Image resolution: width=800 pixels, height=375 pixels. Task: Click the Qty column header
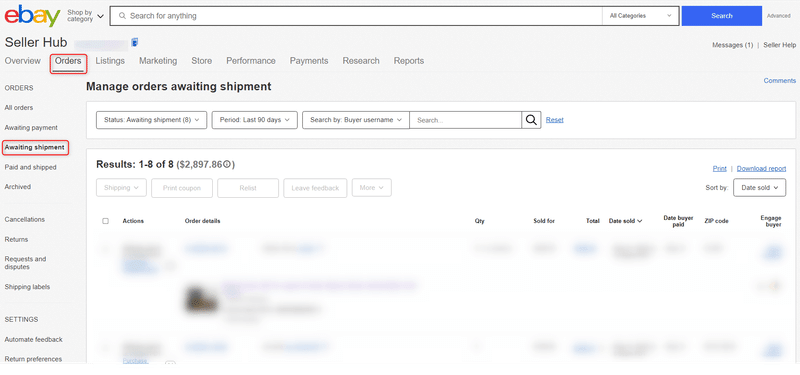pos(480,221)
